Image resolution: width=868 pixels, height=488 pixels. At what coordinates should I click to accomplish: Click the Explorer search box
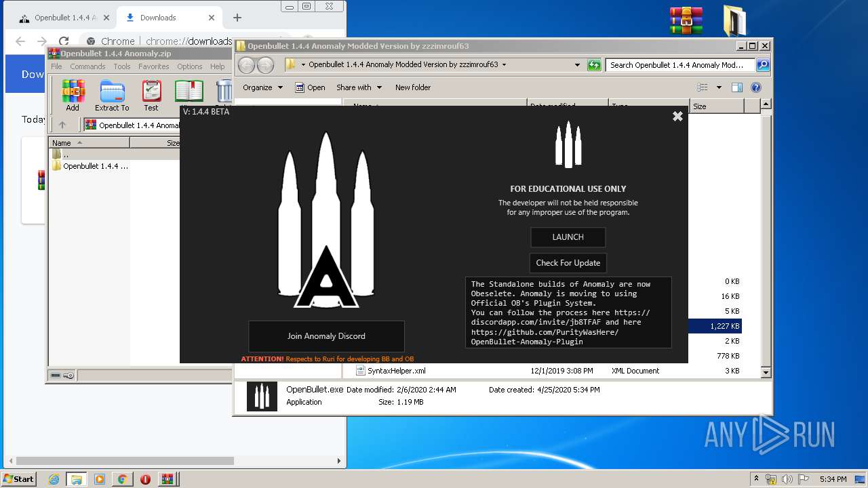click(680, 65)
